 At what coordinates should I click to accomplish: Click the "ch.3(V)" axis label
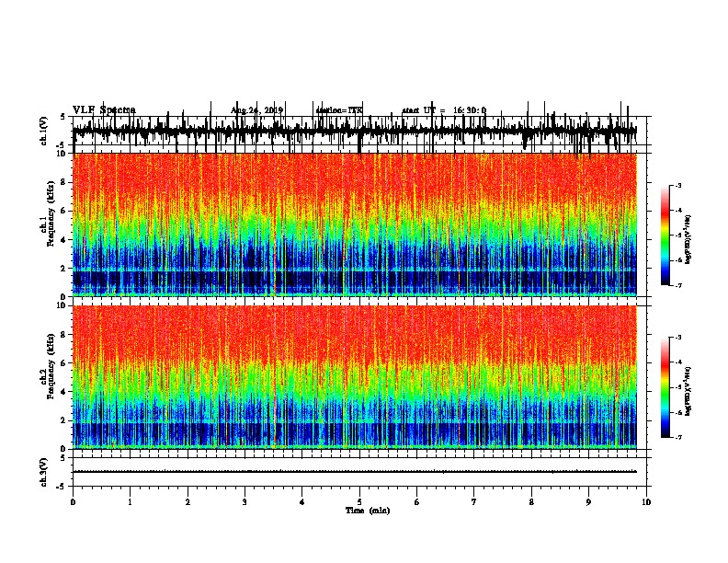[44, 472]
